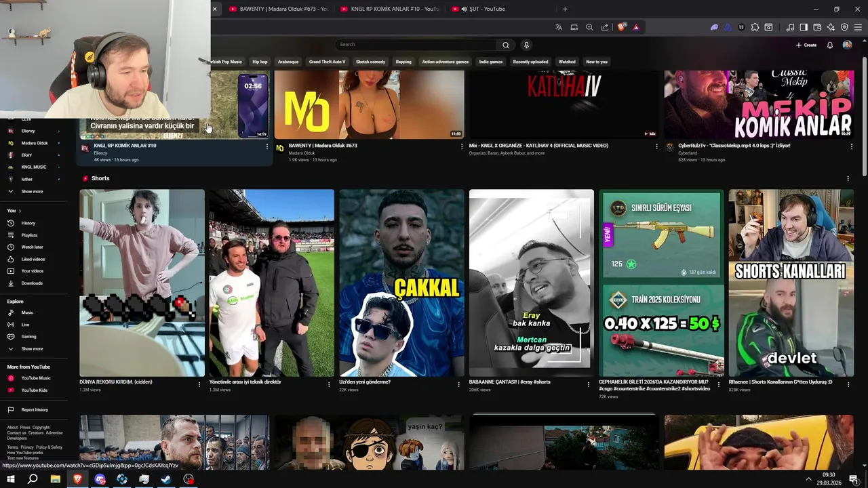Open CyberRulzTv MEKİP KOMİK ANLAR thumbnail

759,104
